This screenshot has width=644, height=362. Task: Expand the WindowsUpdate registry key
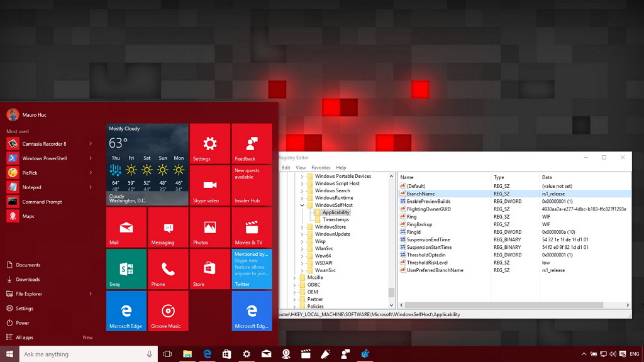coord(303,234)
